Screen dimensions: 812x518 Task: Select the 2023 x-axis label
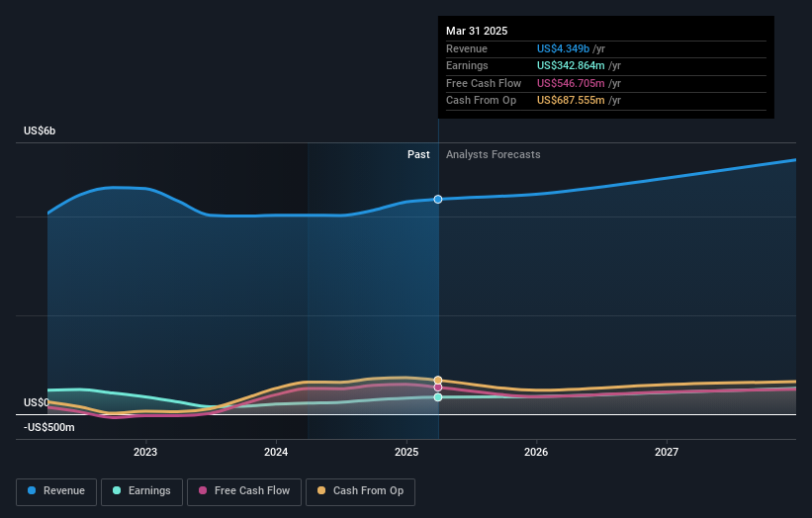click(x=145, y=452)
